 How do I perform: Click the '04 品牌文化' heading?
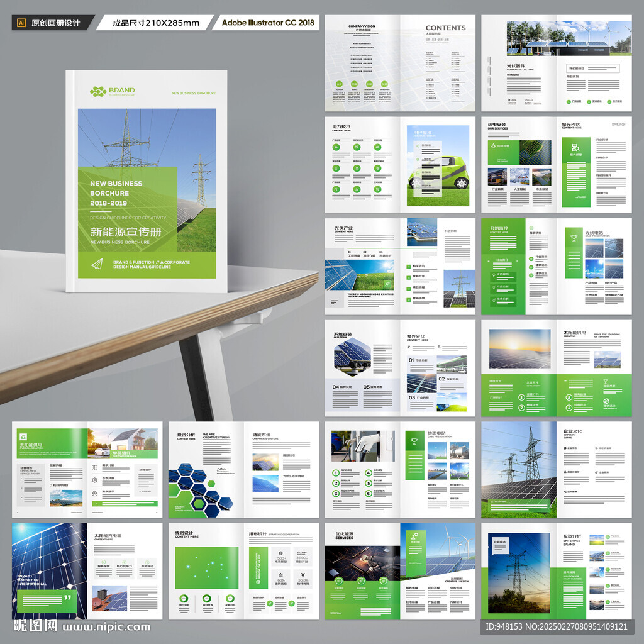pyautogui.click(x=342, y=387)
